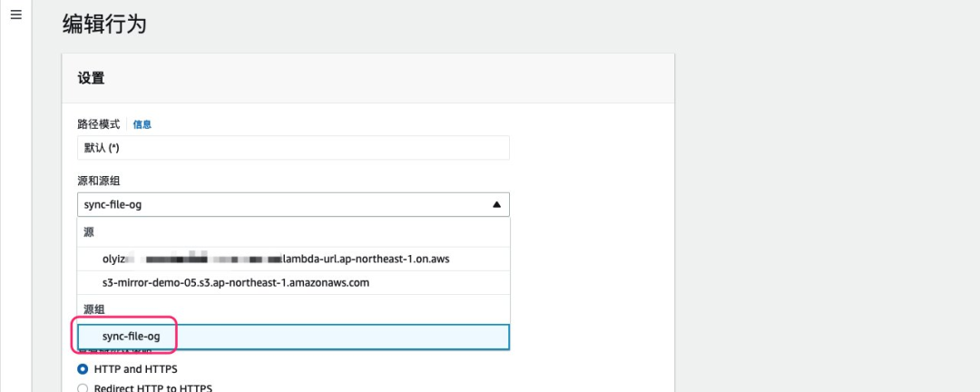Click the HTTP and HTTPS label text

pos(136,369)
